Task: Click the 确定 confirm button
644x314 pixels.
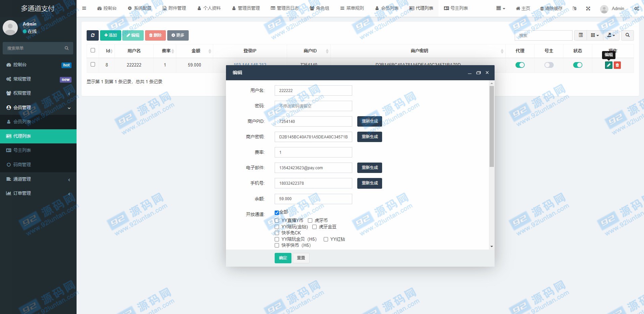Action: [283, 258]
